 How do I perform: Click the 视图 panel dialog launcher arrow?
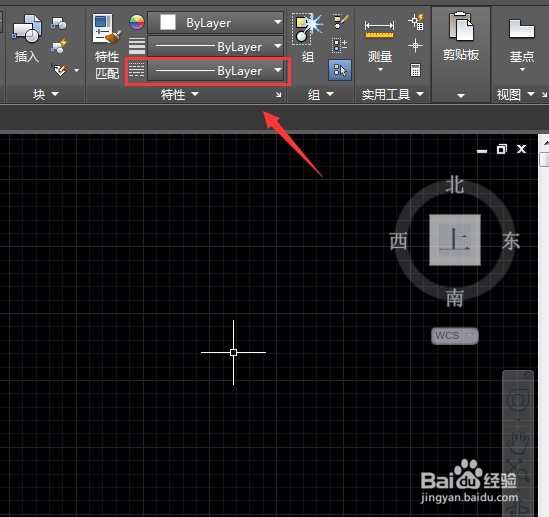coord(544,94)
